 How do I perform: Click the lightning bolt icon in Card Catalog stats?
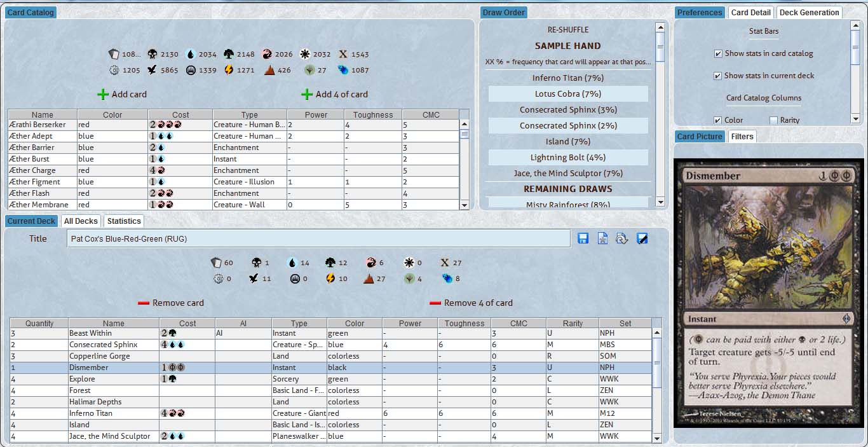click(x=229, y=71)
